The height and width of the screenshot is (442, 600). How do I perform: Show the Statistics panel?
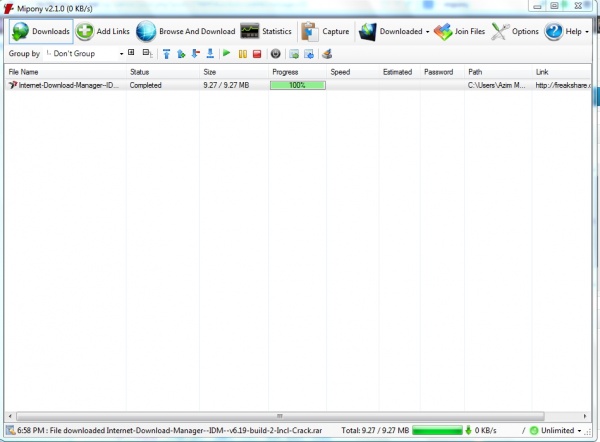266,31
